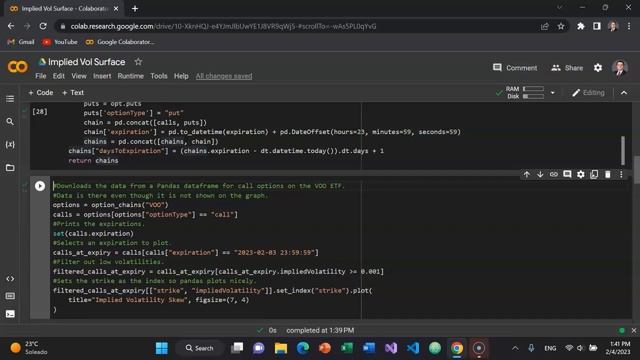This screenshot has height=360, width=640.
Task: Expand the RAM and Disk runtime dropdown
Action: (552, 93)
